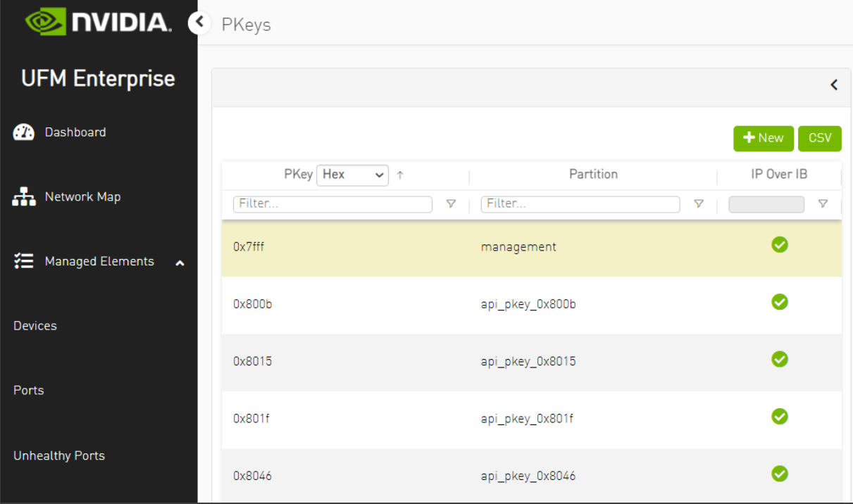Click the Managed Elements checklist icon

coord(24,261)
